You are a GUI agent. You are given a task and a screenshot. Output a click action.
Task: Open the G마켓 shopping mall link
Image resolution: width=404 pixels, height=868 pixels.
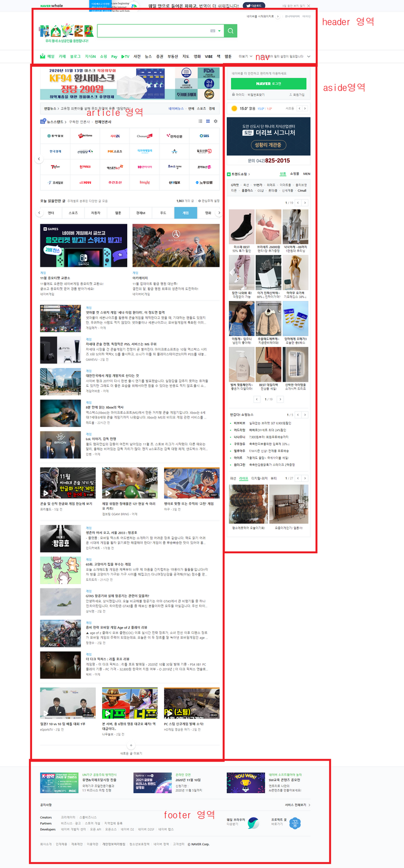click(x=235, y=185)
